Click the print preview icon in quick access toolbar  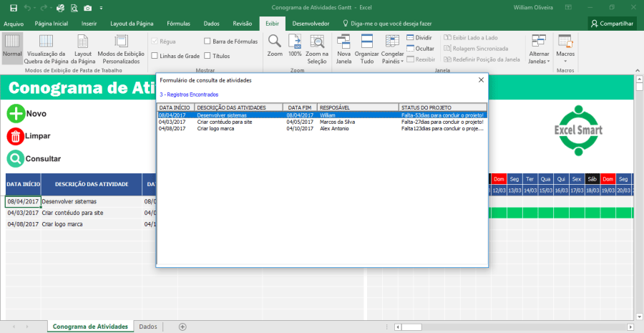pos(74,8)
